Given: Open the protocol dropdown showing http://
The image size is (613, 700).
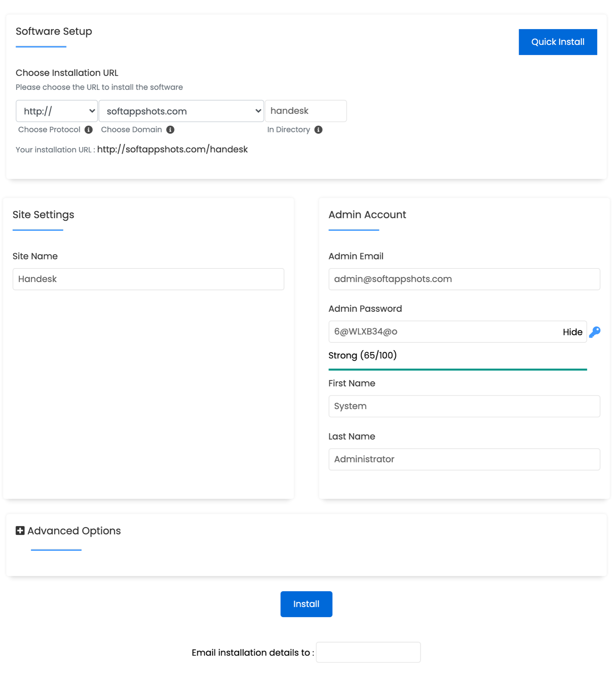Looking at the screenshot, I should (x=56, y=111).
